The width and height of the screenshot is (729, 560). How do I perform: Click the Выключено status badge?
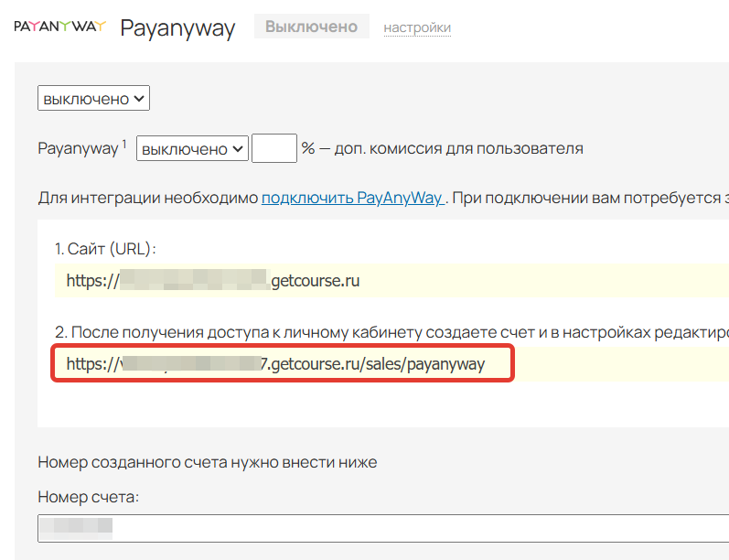click(312, 26)
